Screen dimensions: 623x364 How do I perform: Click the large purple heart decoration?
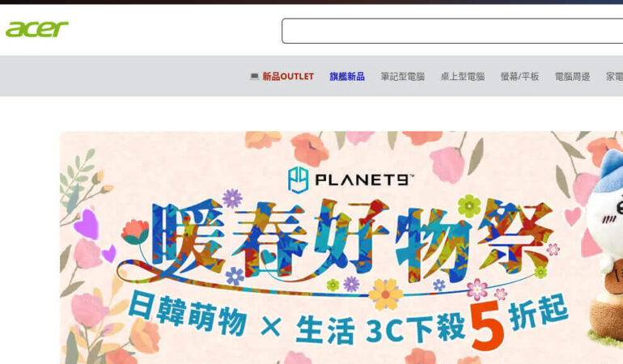point(87,223)
